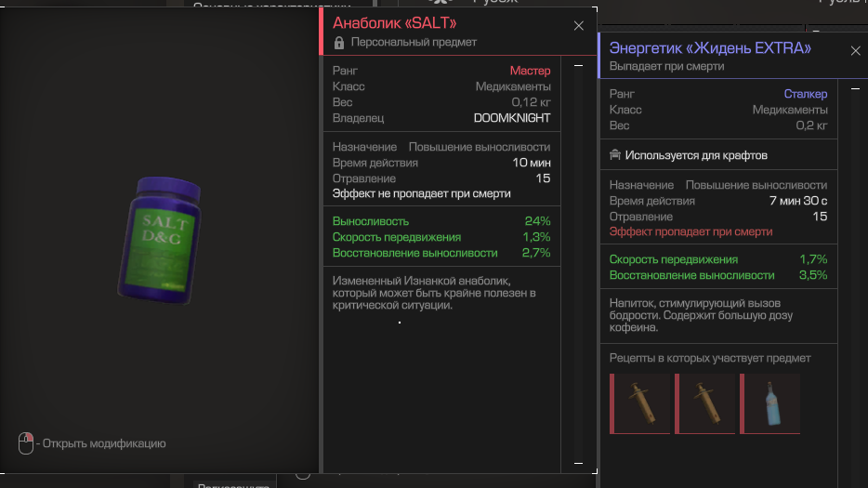Viewport: 868px width, 488px height.
Task: Close the Анаболик «SALT» item panel
Action: [x=578, y=26]
